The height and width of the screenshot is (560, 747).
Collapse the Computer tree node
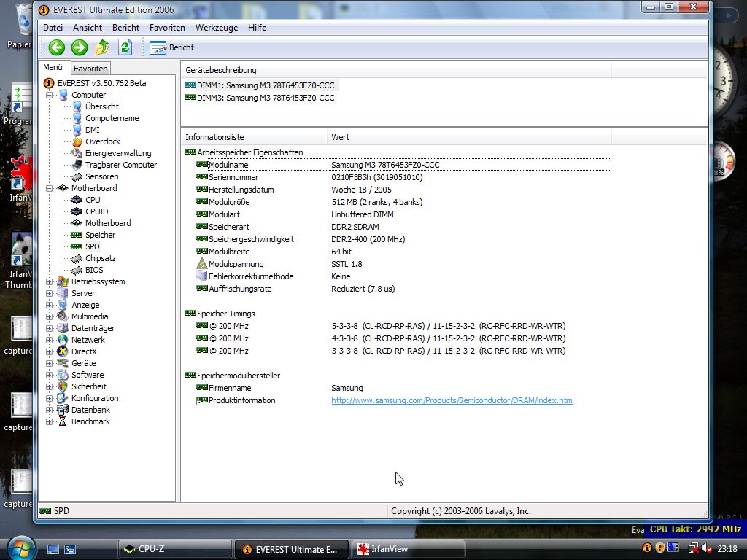pyautogui.click(x=49, y=95)
